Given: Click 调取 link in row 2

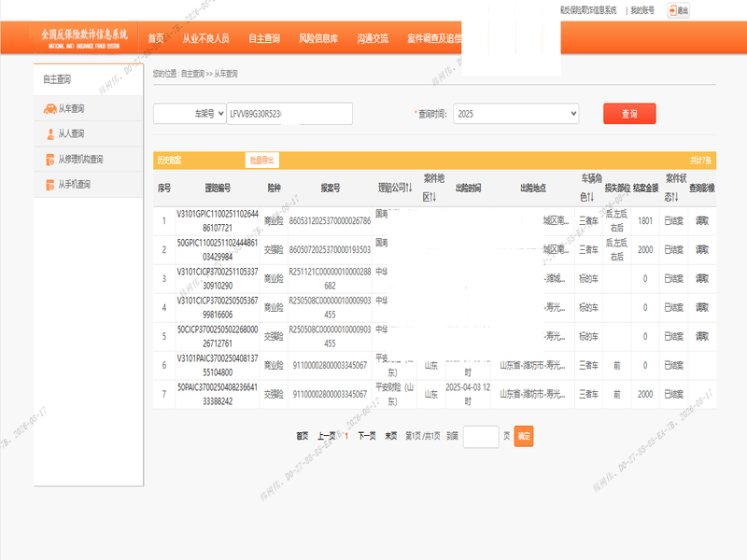Looking at the screenshot, I should [x=702, y=250].
